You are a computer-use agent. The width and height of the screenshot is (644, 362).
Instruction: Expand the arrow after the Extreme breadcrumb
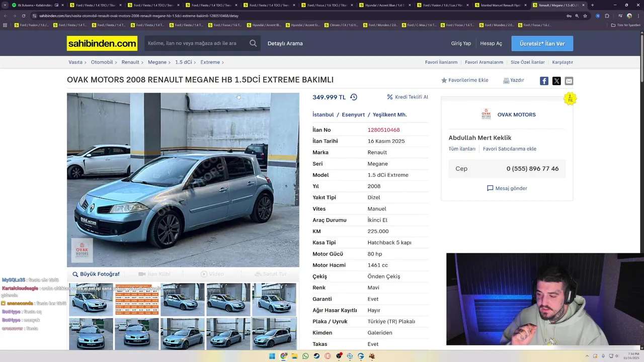pyautogui.click(x=223, y=62)
